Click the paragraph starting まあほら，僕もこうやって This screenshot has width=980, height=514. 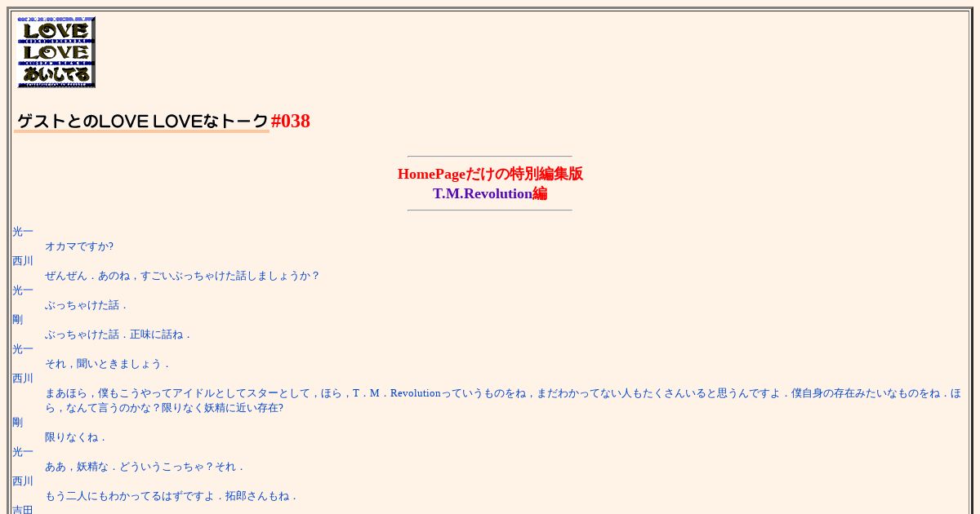pos(503,401)
